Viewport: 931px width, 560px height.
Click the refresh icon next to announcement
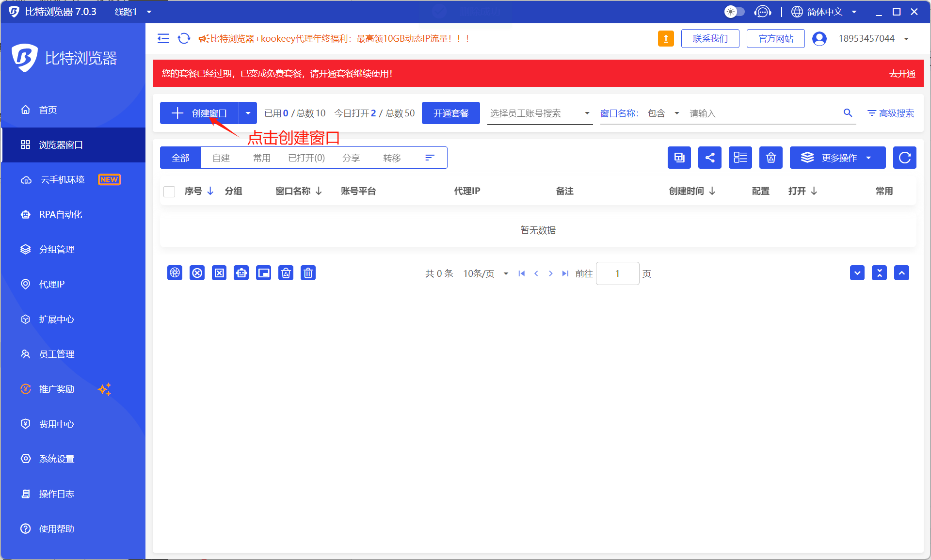[184, 38]
